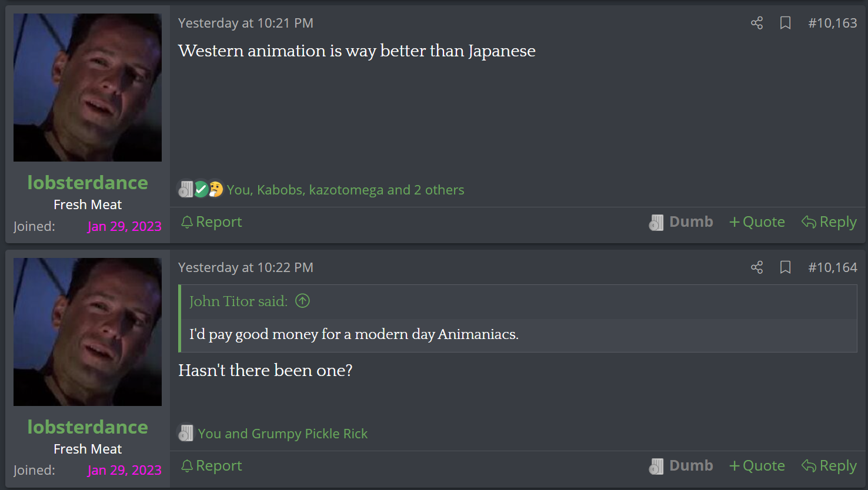This screenshot has height=490, width=868.
Task: Open list of users who reacted to first post
Action: point(346,190)
